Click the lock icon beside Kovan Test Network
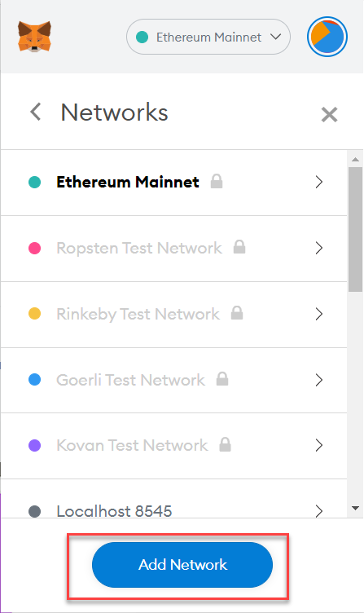This screenshot has width=364, height=613. 225,444
